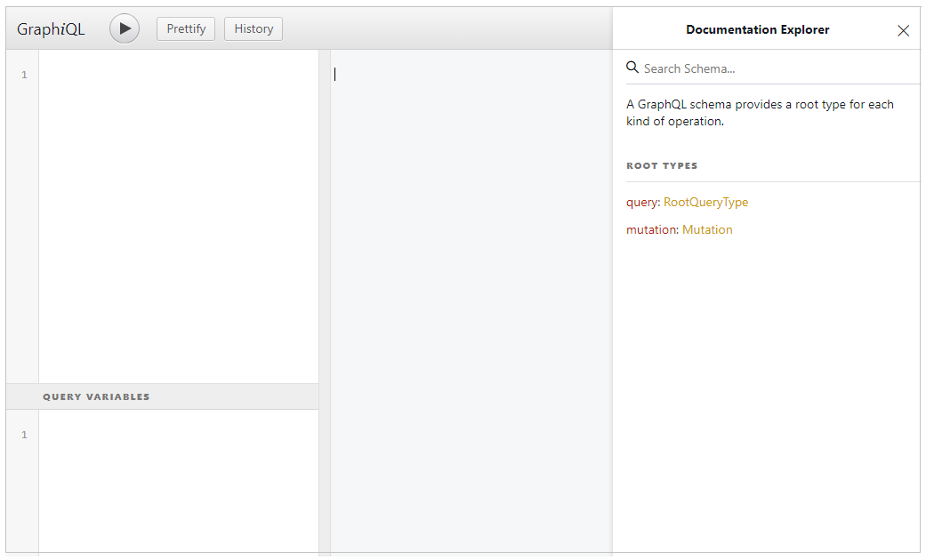Viewport: 926px width, 560px height.
Task: Open the History panel
Action: tap(254, 28)
